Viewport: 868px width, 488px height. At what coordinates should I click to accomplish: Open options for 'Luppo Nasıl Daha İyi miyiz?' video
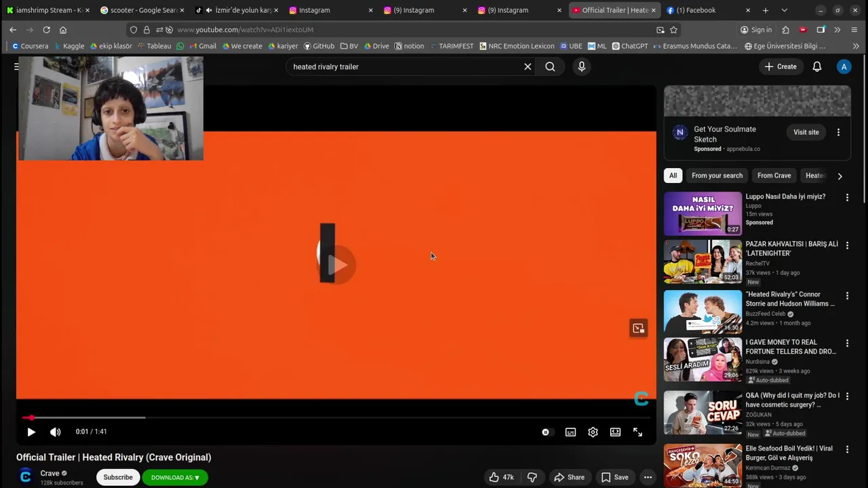click(847, 197)
